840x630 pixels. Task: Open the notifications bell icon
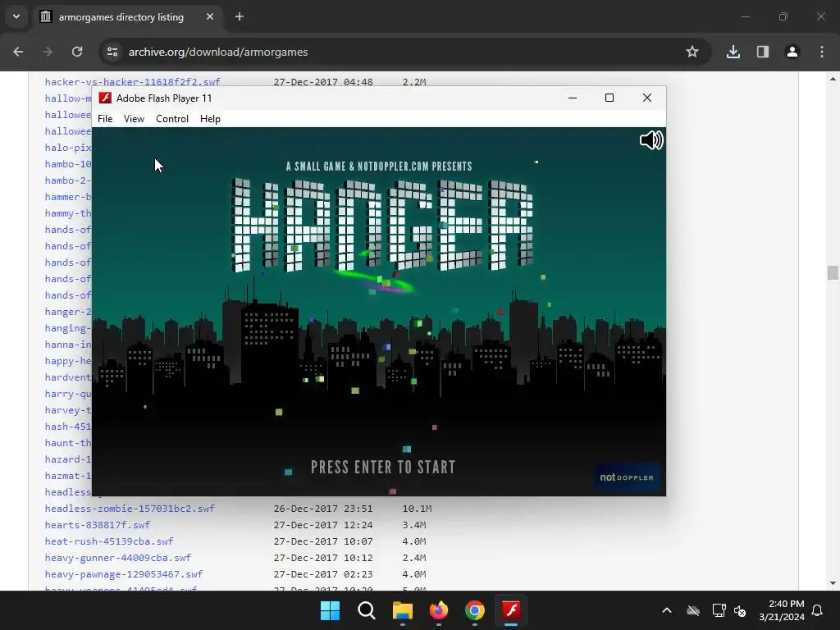click(818, 610)
